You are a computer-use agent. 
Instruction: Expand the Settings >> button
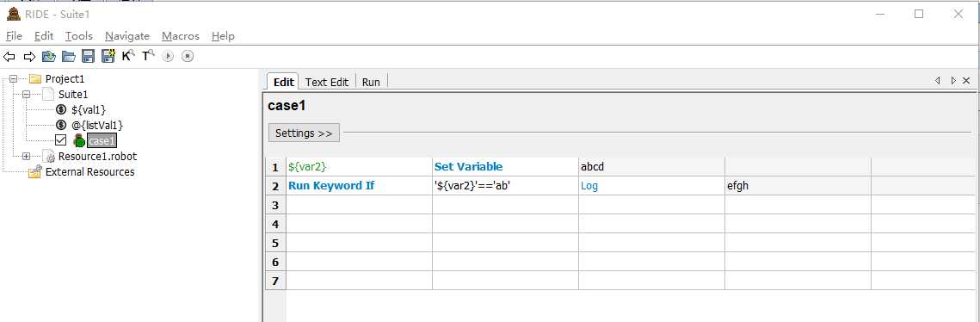pyautogui.click(x=304, y=133)
